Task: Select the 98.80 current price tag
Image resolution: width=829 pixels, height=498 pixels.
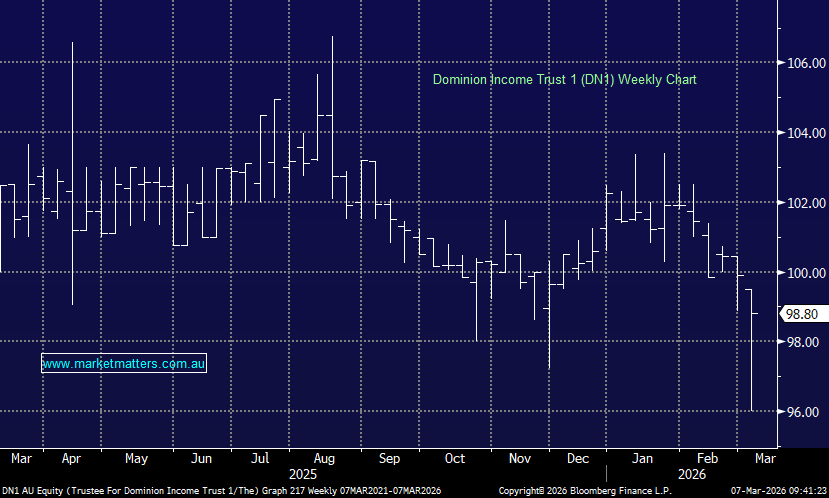Action: coord(803,314)
